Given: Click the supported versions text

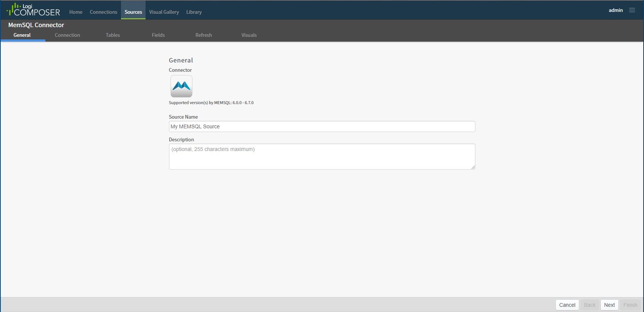Looking at the screenshot, I should click(211, 103).
